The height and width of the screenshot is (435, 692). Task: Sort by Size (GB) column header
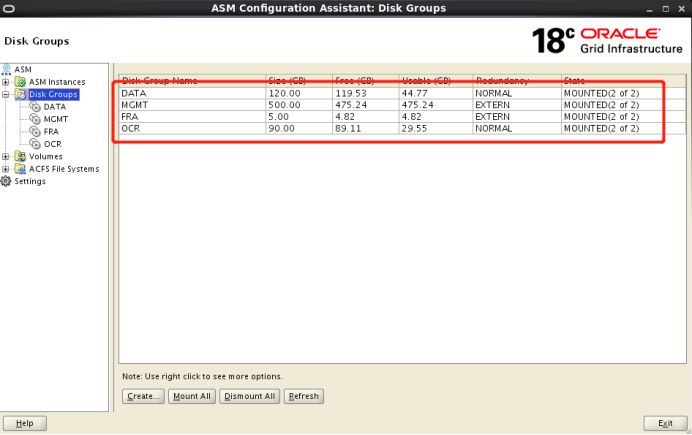tap(299, 80)
